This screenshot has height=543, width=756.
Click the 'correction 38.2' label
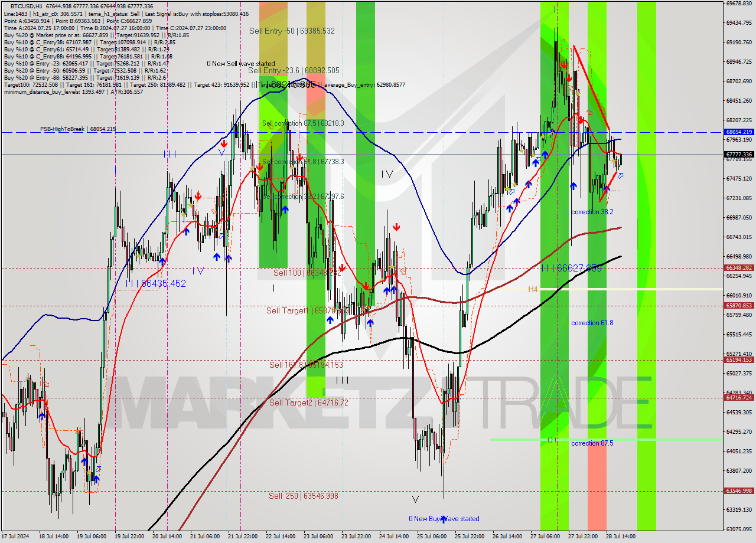592,211
